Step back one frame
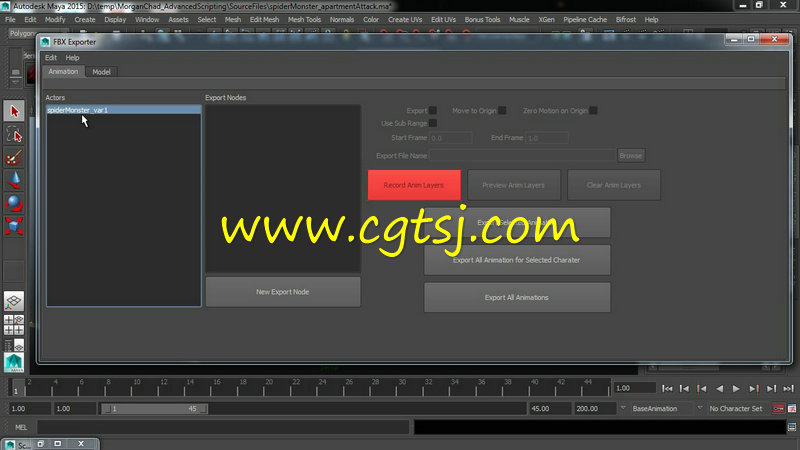Image resolution: width=800 pixels, height=450 pixels. 684,389
